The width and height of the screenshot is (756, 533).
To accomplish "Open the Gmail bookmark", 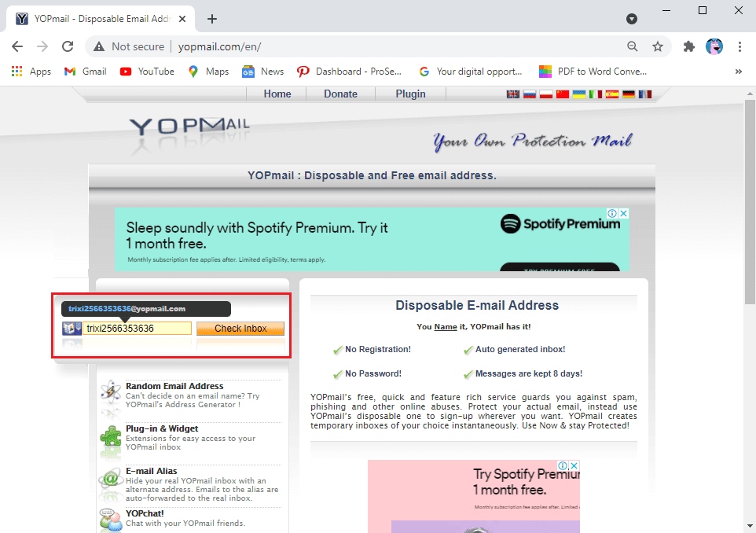I will tap(85, 72).
